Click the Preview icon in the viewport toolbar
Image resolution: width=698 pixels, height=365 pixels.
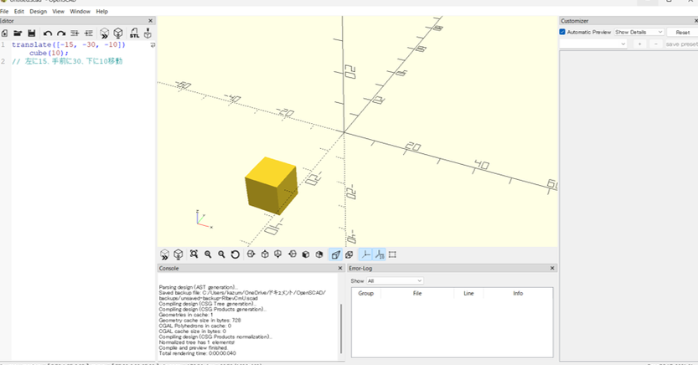click(x=164, y=255)
